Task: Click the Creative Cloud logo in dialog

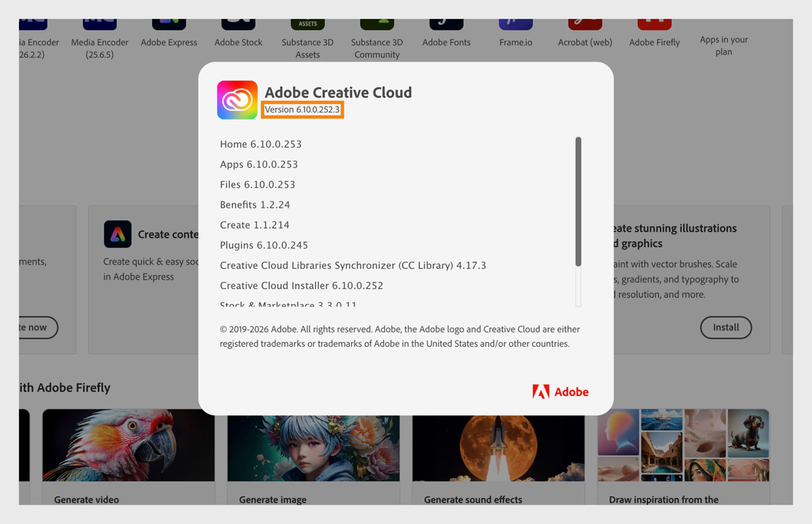Action: click(237, 100)
